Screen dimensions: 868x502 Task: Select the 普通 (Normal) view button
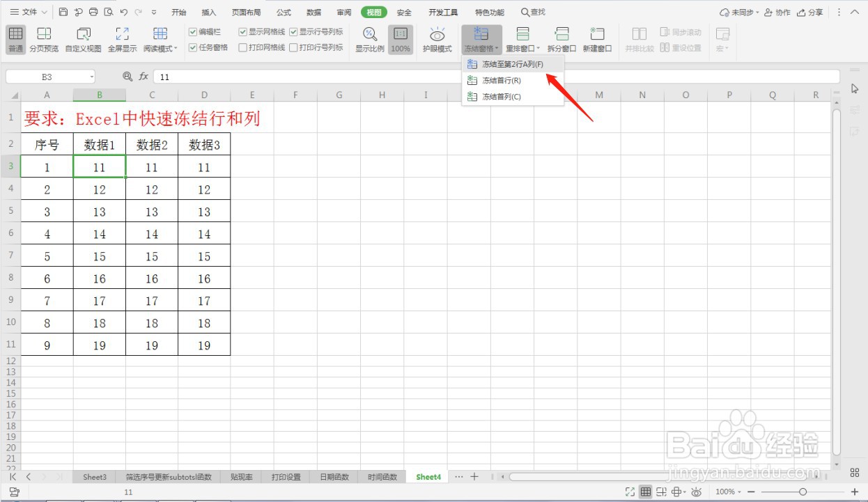[15, 40]
